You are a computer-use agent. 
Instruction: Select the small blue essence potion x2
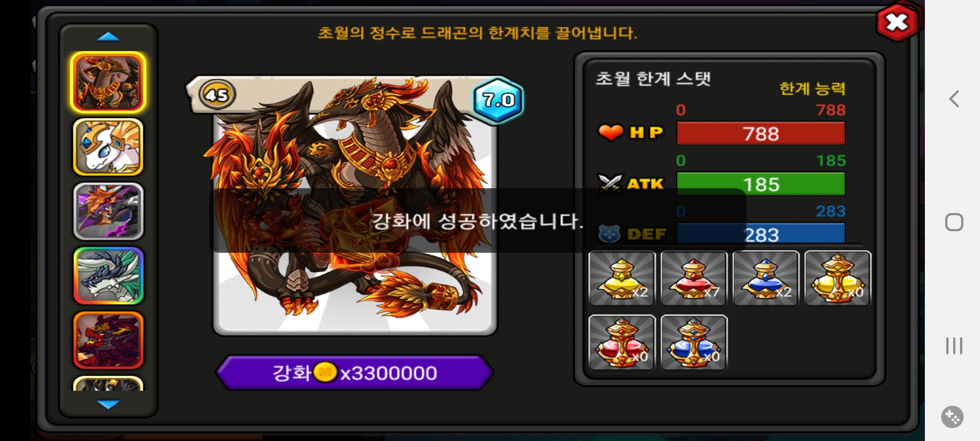766,278
